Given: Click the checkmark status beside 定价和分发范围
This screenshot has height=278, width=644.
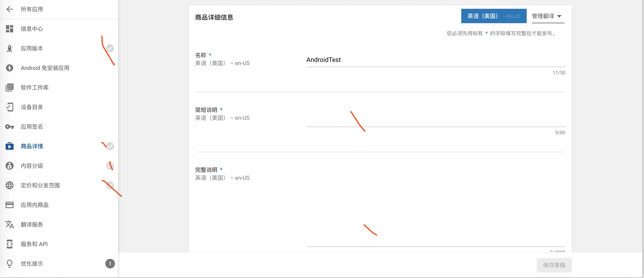Looking at the screenshot, I should point(110,185).
